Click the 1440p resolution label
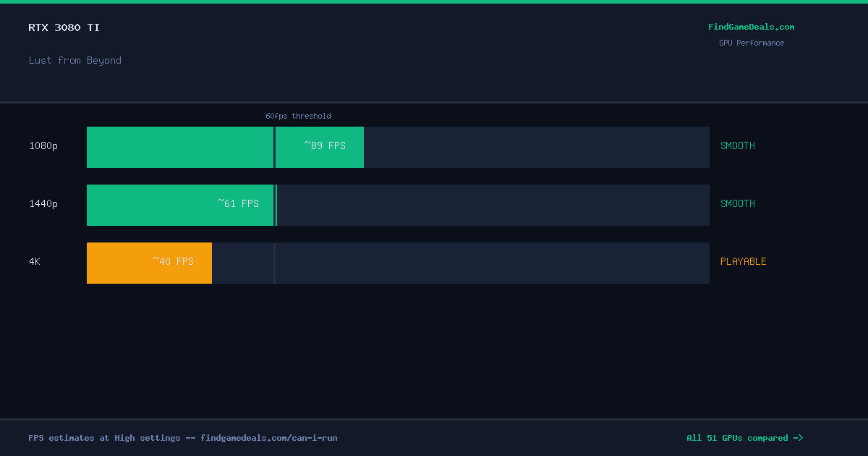 click(43, 203)
